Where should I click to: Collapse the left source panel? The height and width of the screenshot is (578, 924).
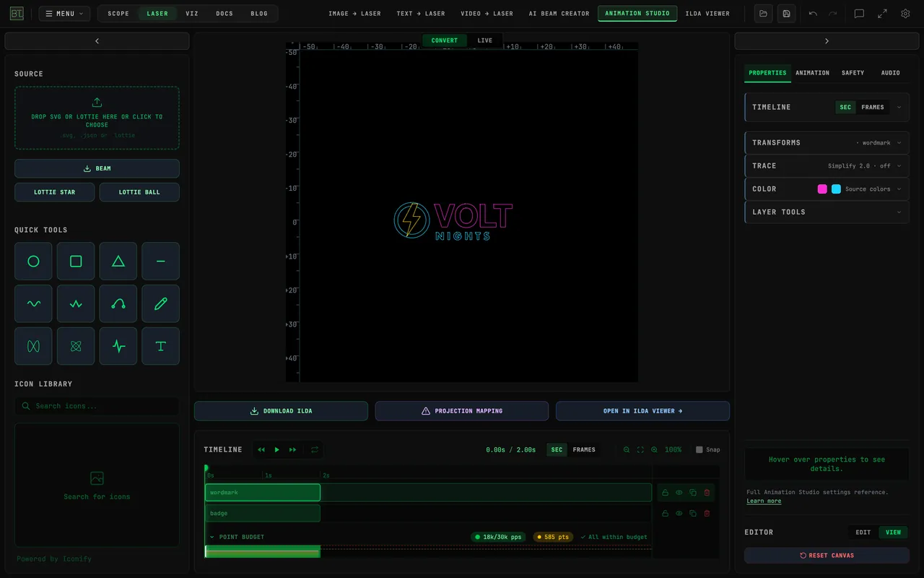[x=97, y=41]
